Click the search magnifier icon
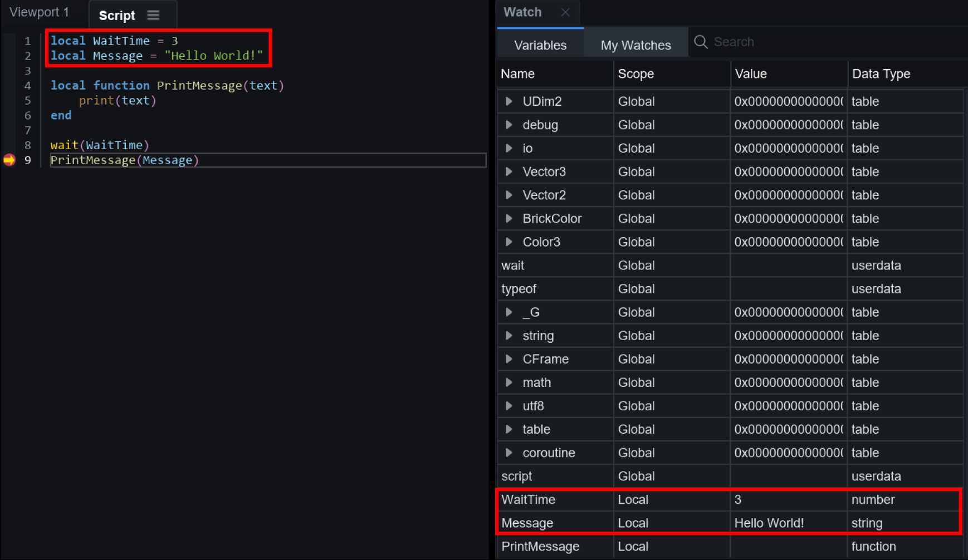This screenshot has width=968, height=560. 701,42
